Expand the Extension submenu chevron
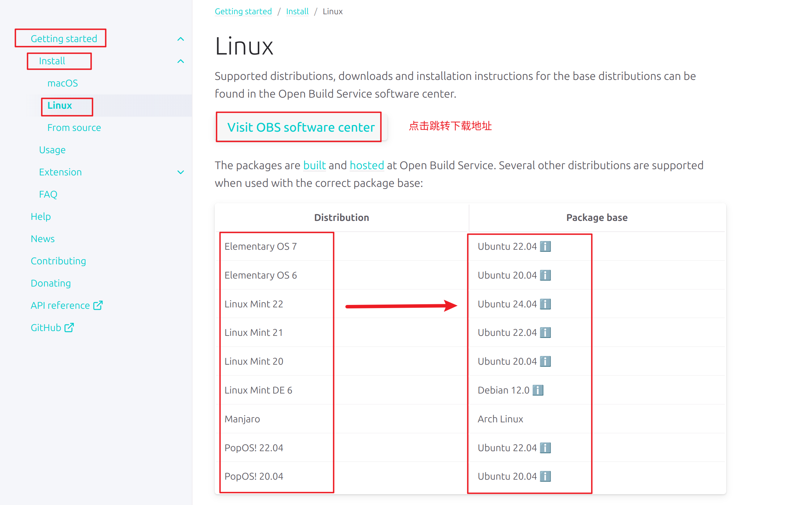The height and width of the screenshot is (505, 812). point(181,172)
